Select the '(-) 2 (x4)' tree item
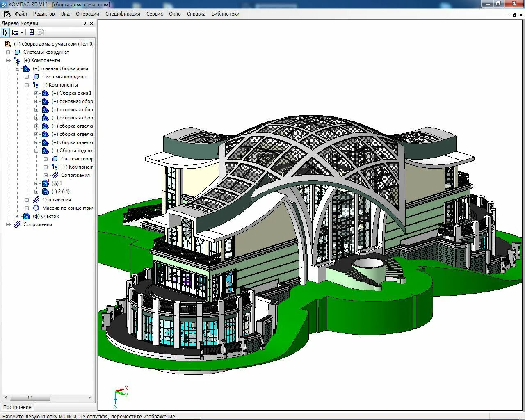The height and width of the screenshot is (420, 525). (x=60, y=192)
